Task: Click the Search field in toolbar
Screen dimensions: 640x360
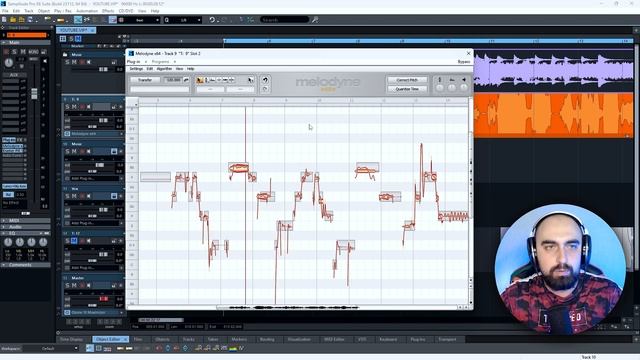Action: [x=285, y=20]
